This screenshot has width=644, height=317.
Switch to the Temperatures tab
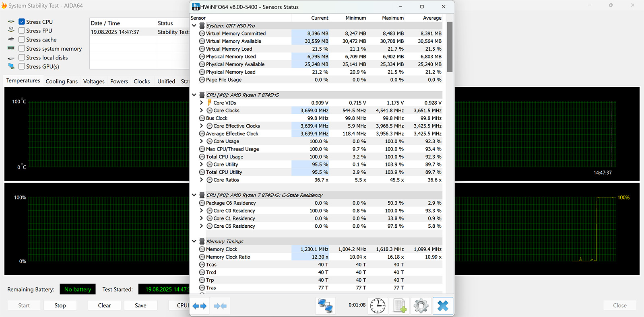(x=23, y=81)
